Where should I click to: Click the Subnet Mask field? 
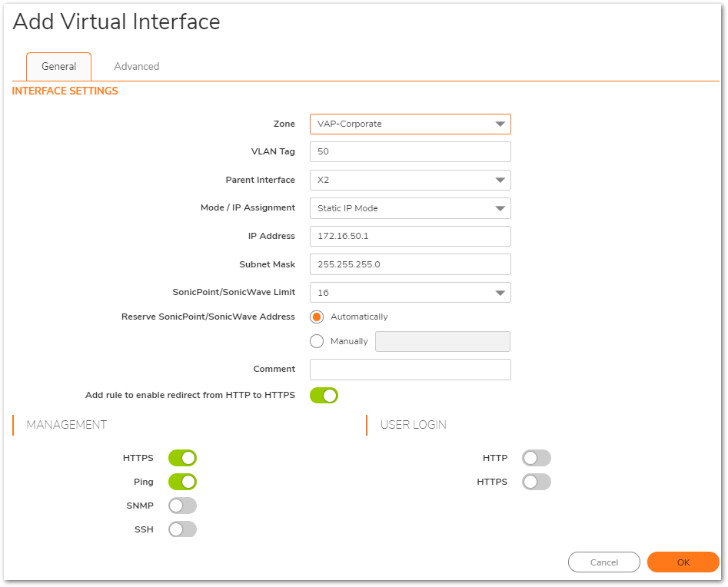410,264
